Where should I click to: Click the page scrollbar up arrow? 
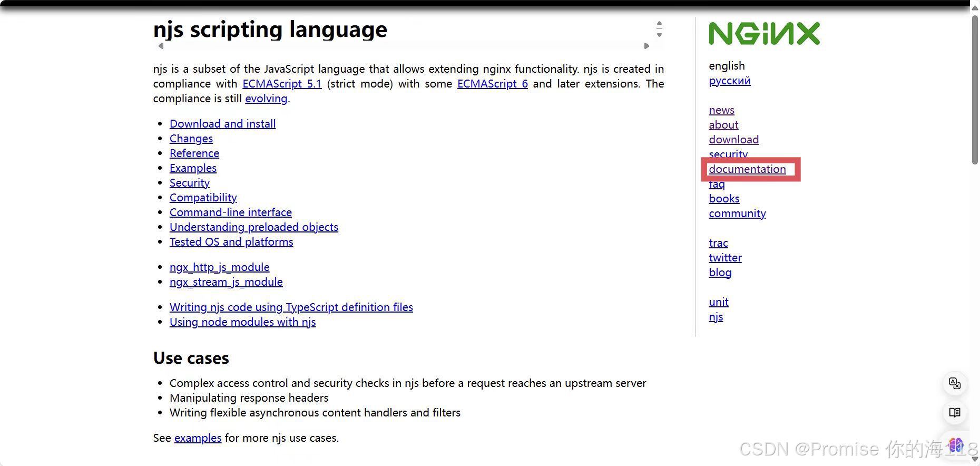(975, 8)
